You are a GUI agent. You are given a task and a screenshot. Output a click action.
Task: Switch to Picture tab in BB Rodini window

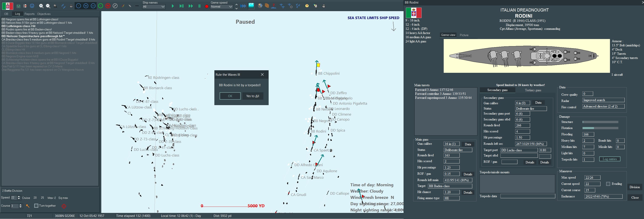(x=464, y=35)
